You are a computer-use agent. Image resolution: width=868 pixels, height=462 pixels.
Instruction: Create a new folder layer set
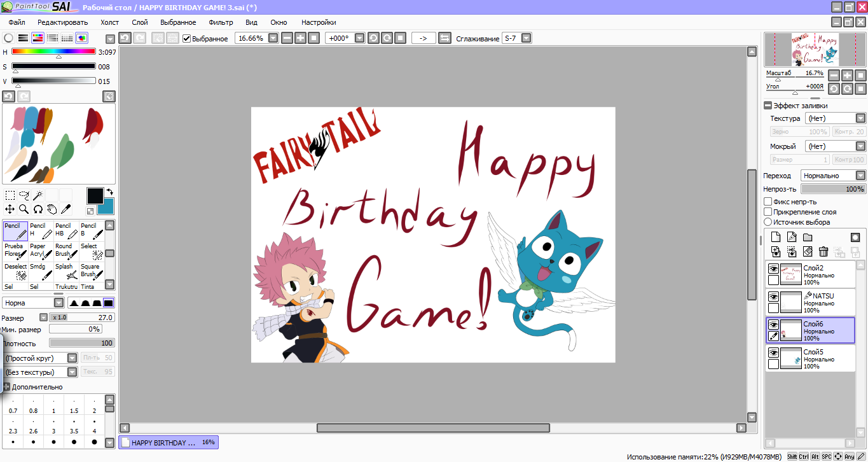coord(807,237)
